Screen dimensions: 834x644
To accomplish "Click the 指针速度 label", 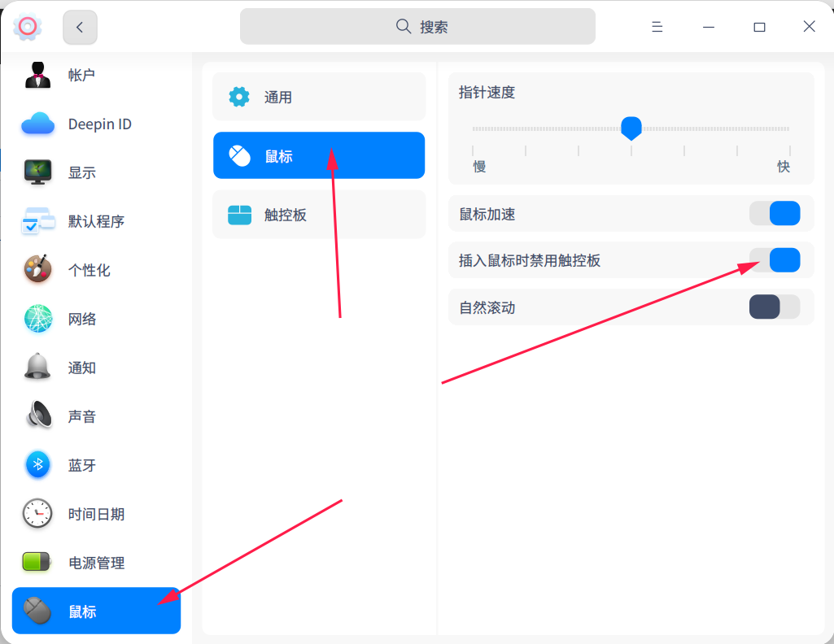I will 487,93.
